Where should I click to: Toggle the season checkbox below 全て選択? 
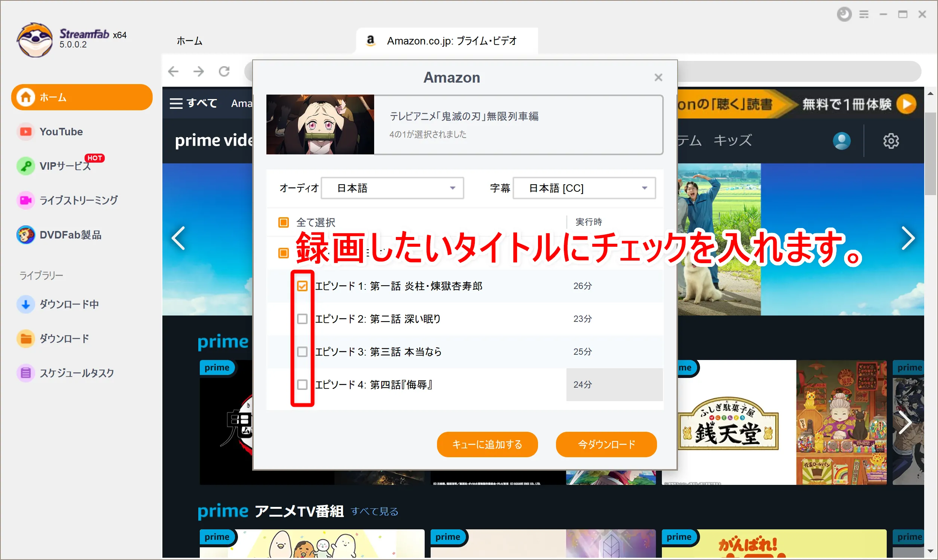(283, 253)
